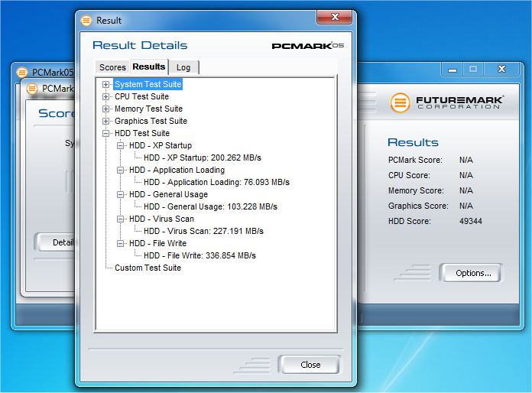Select the HDD - Virus Scan group row

point(161,219)
